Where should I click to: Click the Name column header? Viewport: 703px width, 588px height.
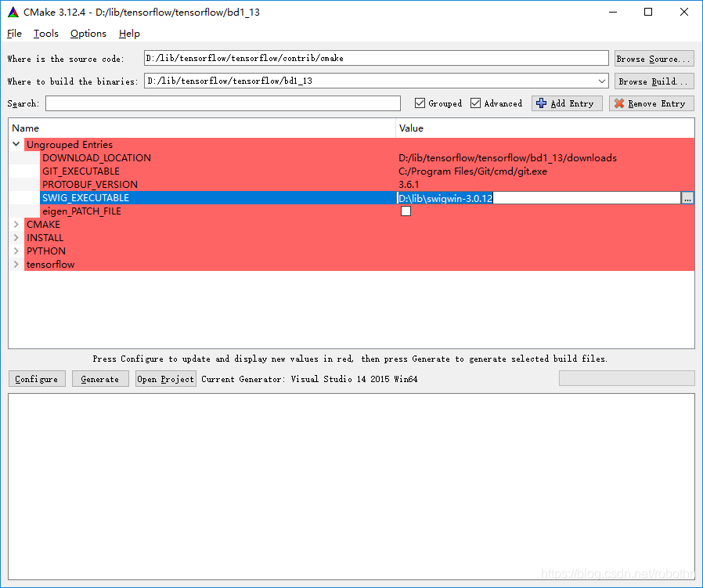(x=202, y=128)
